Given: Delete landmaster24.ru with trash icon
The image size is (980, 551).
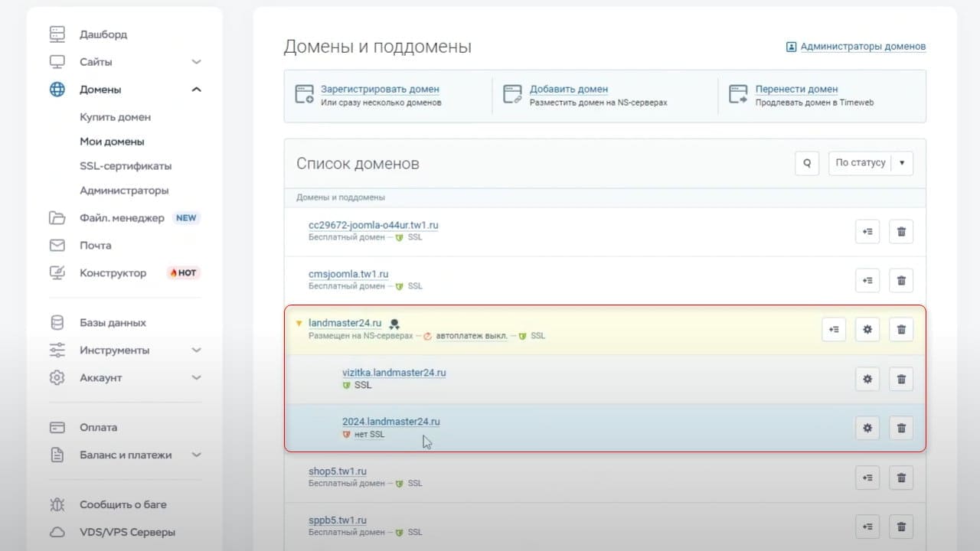Looking at the screenshot, I should tap(901, 330).
